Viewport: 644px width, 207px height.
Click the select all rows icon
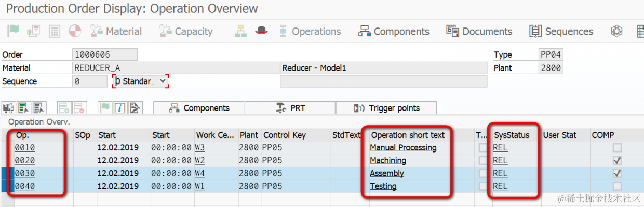(x=24, y=108)
